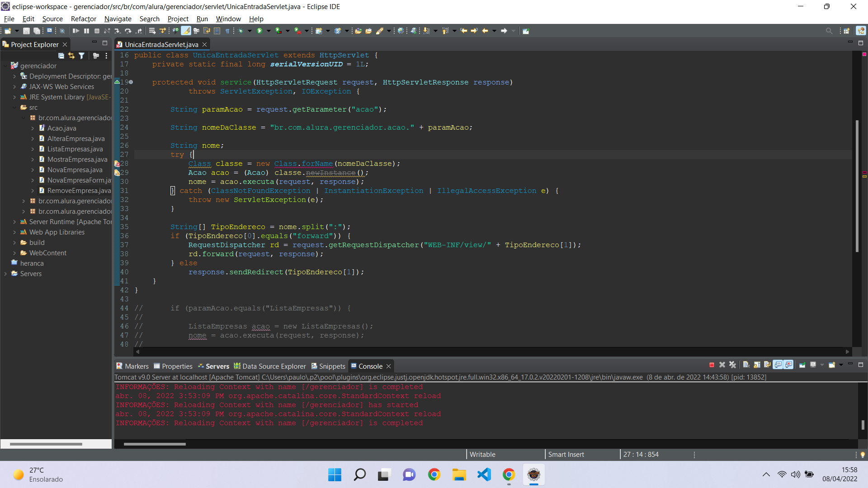
Task: Click the Coverage launch icon
Action: pyautogui.click(x=278, y=31)
